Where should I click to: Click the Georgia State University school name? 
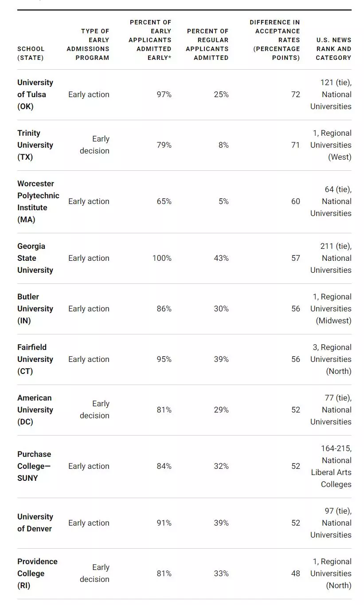pyautogui.click(x=35, y=258)
